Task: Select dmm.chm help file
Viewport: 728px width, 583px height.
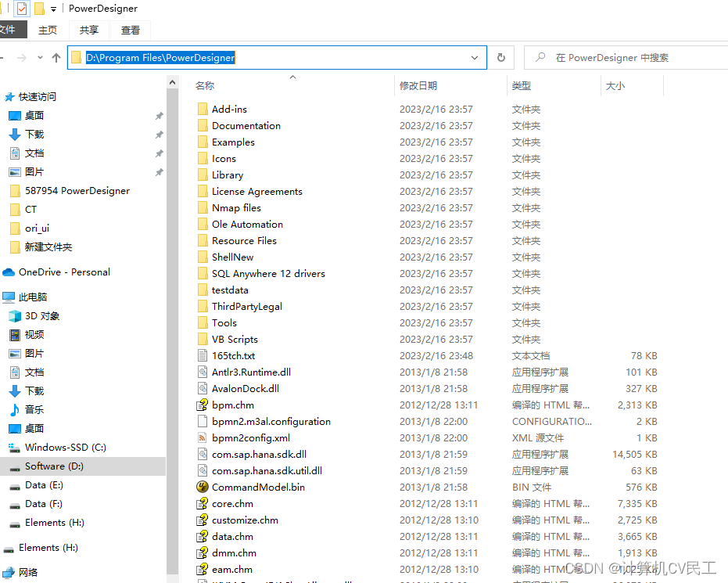Action: point(234,552)
